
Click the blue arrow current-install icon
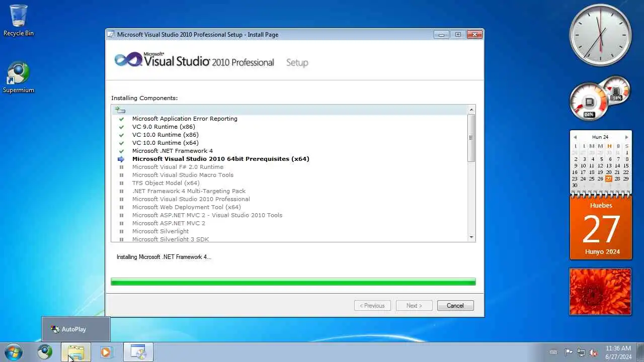coord(121,159)
